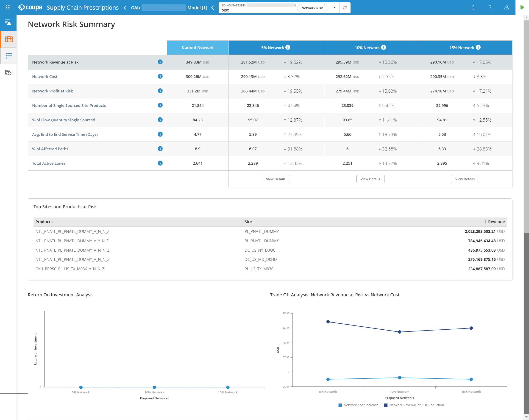
Task: Open the top sidebar collapse icon
Action: (8, 22)
